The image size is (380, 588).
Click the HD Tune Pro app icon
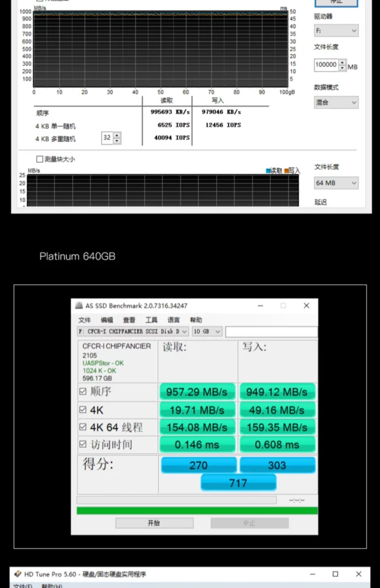point(18,574)
